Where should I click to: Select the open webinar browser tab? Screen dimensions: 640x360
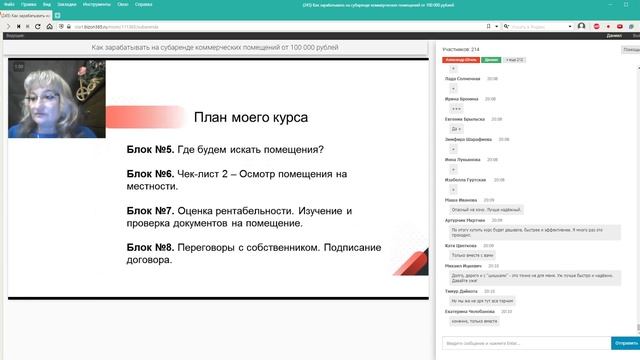[x=25, y=16]
